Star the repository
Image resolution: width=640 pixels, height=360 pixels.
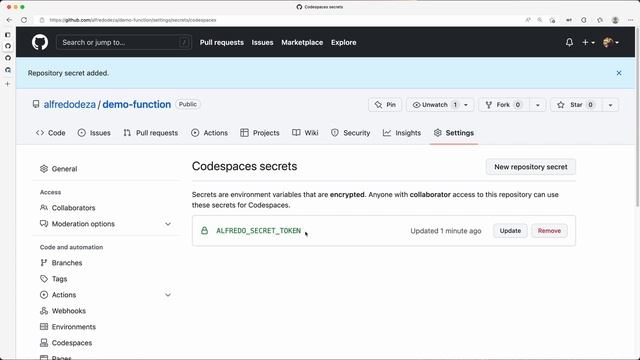[x=576, y=105]
